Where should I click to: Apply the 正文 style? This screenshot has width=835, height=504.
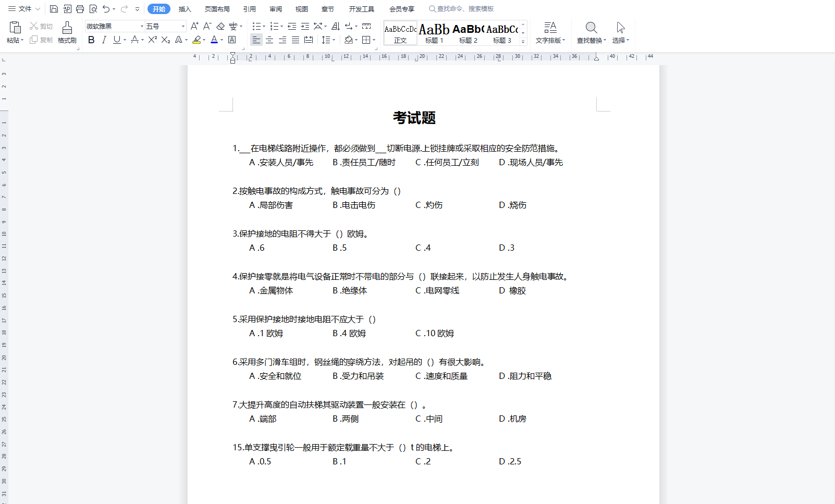400,33
